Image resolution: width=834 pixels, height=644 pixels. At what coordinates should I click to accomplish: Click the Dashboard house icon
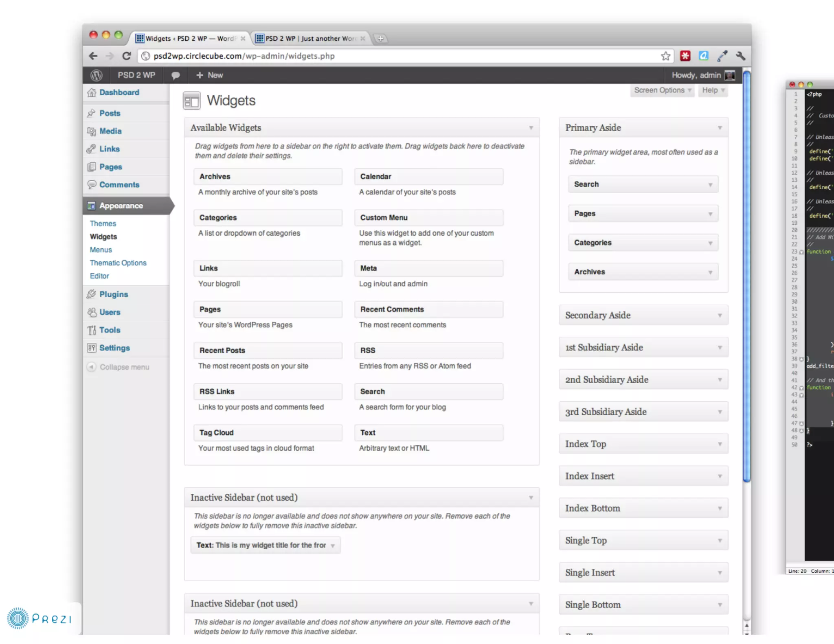click(x=92, y=92)
